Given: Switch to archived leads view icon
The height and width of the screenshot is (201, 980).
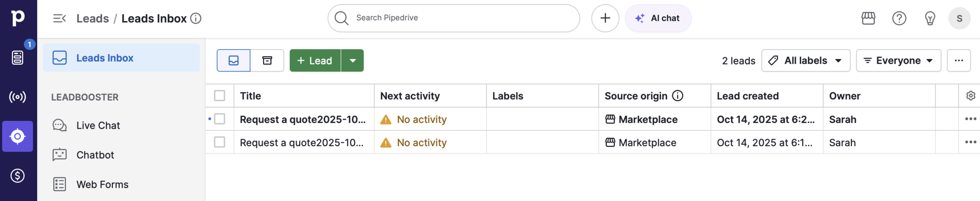Looking at the screenshot, I should [267, 60].
